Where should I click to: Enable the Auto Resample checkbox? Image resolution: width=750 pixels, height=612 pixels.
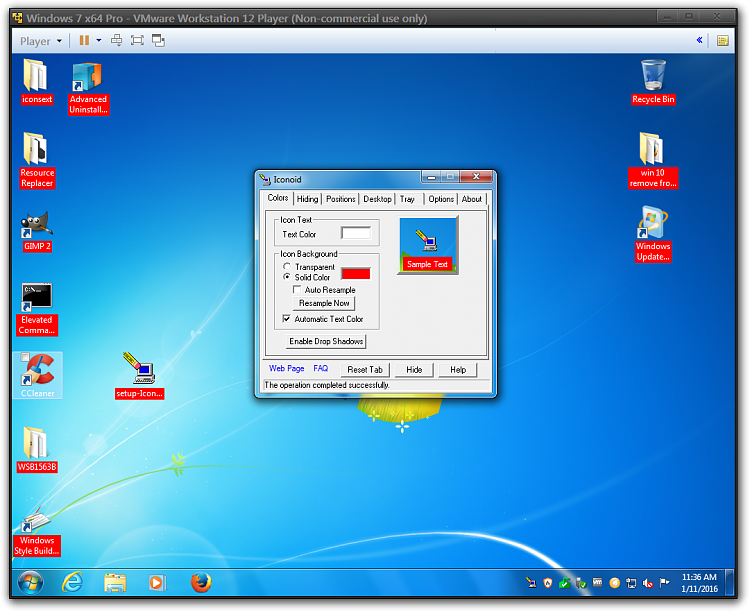pos(297,289)
